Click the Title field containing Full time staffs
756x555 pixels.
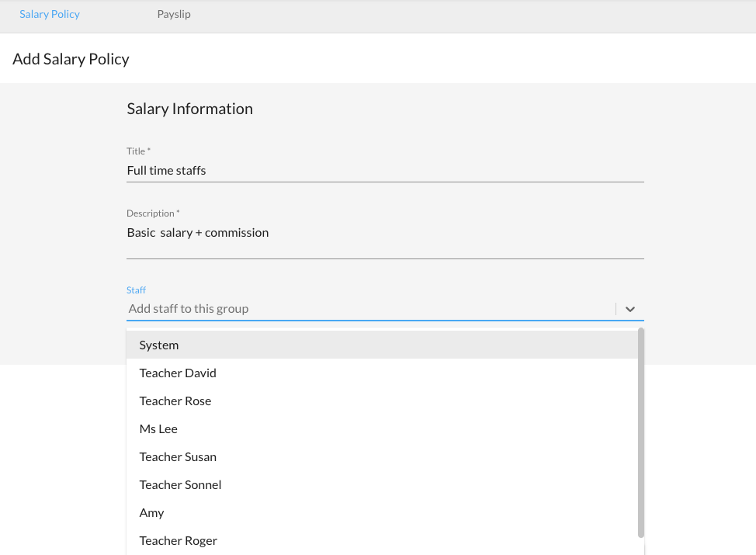[385, 170]
